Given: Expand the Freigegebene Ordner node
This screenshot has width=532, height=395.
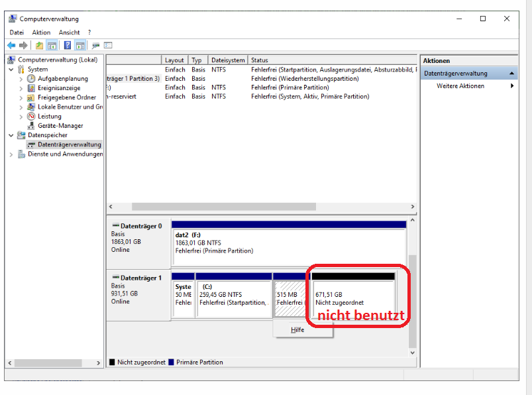Looking at the screenshot, I should pyautogui.click(x=21, y=98).
